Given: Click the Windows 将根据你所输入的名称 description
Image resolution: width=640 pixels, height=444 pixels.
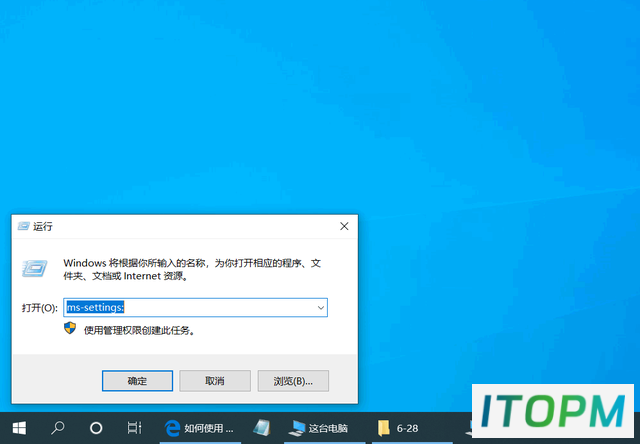Looking at the screenshot, I should coord(192,269).
